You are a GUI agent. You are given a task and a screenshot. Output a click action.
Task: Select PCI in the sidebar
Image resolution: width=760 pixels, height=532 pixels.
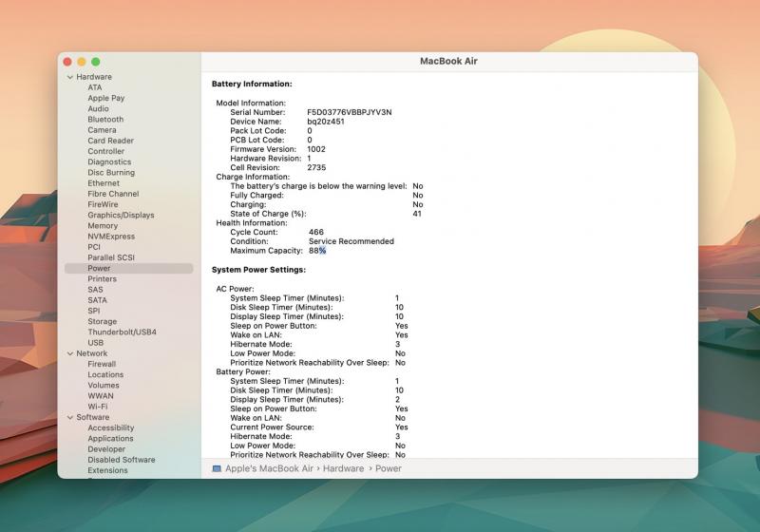tap(94, 248)
